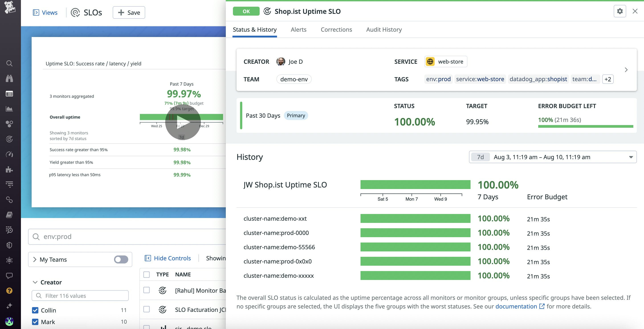Viewport: 644px width, 329px height.
Task: Open the Audit History tab
Action: tap(384, 29)
